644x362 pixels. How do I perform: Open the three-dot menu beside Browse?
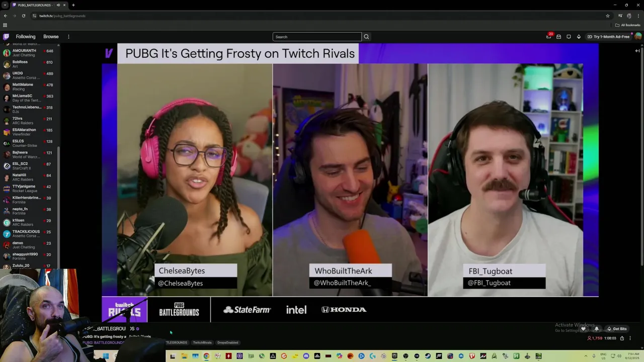(x=68, y=37)
